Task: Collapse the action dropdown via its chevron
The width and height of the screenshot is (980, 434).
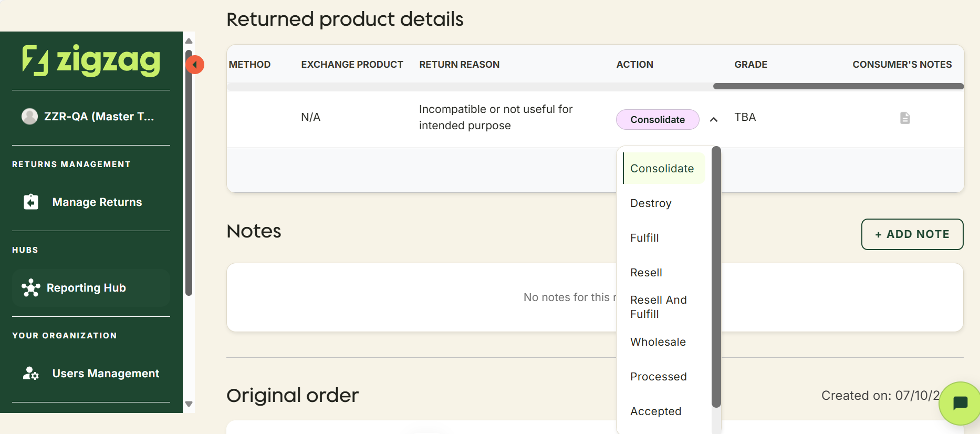Action: coord(714,119)
